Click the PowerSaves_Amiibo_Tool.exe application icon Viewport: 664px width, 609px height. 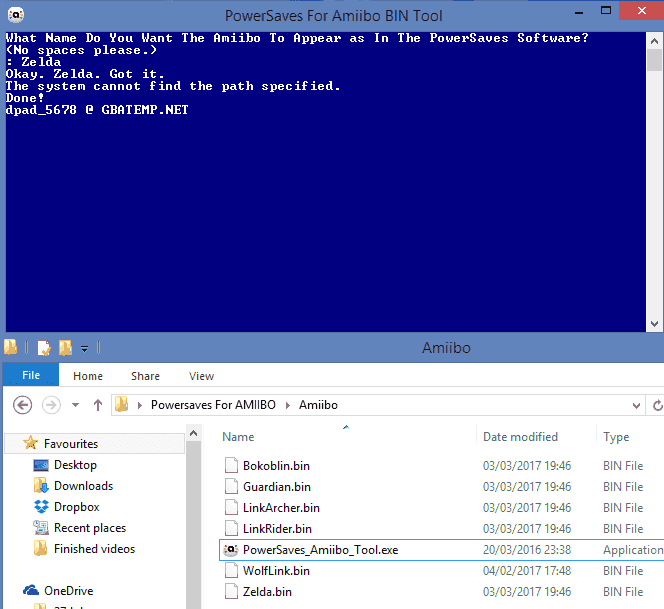coord(231,550)
